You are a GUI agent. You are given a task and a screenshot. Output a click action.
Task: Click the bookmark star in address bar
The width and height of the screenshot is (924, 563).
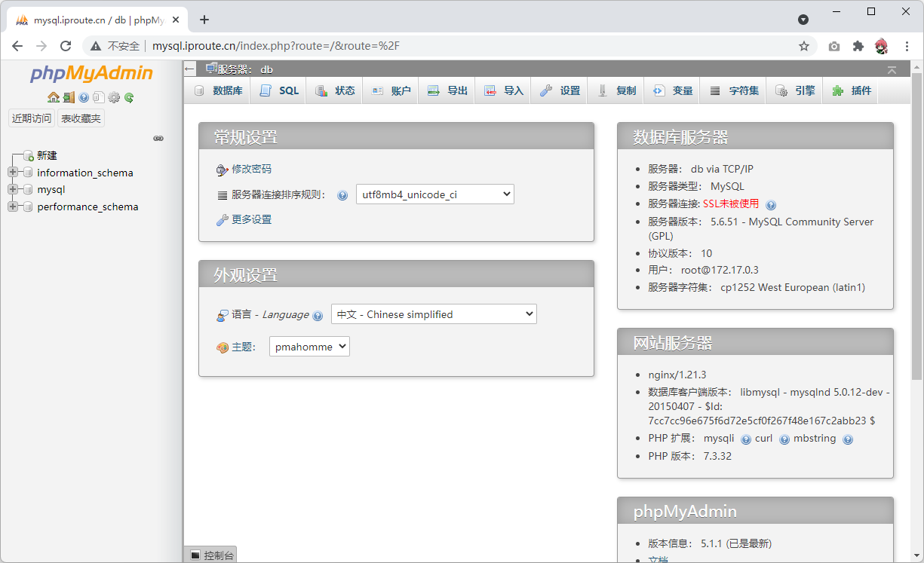[x=804, y=46]
